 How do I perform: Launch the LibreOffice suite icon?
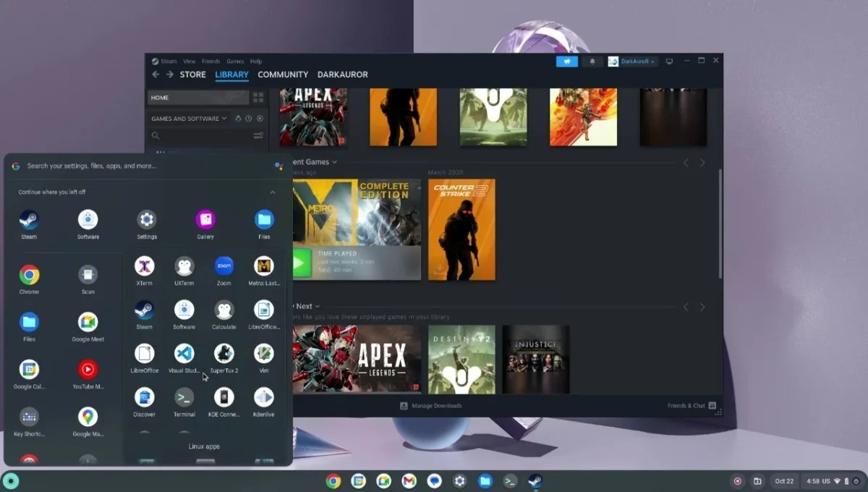[x=145, y=353]
